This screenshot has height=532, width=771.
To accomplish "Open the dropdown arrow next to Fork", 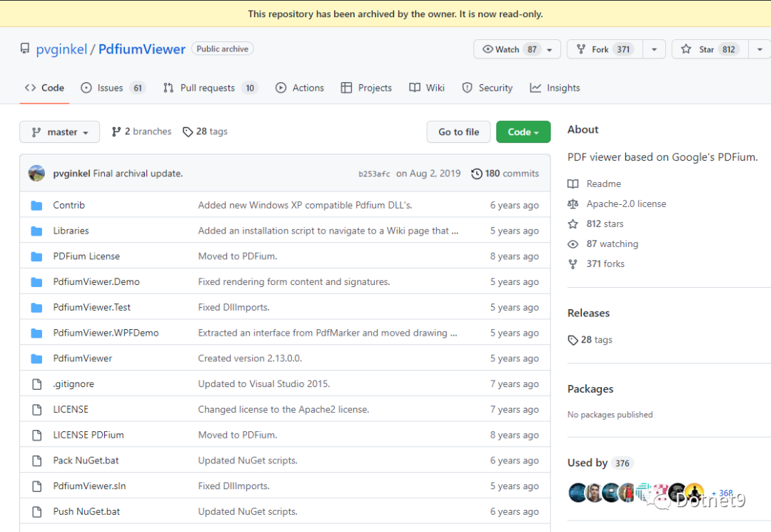I will pyautogui.click(x=654, y=49).
